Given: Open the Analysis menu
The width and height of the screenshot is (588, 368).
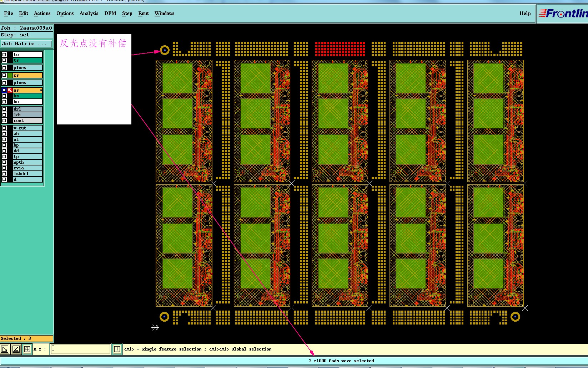Looking at the screenshot, I should coord(89,13).
